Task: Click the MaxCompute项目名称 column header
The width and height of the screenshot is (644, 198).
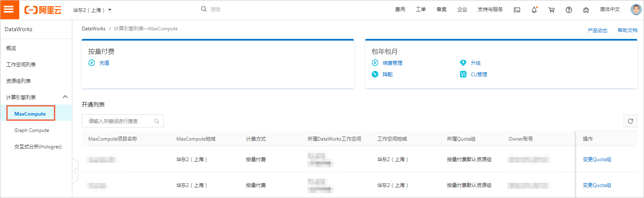Action: (113, 139)
